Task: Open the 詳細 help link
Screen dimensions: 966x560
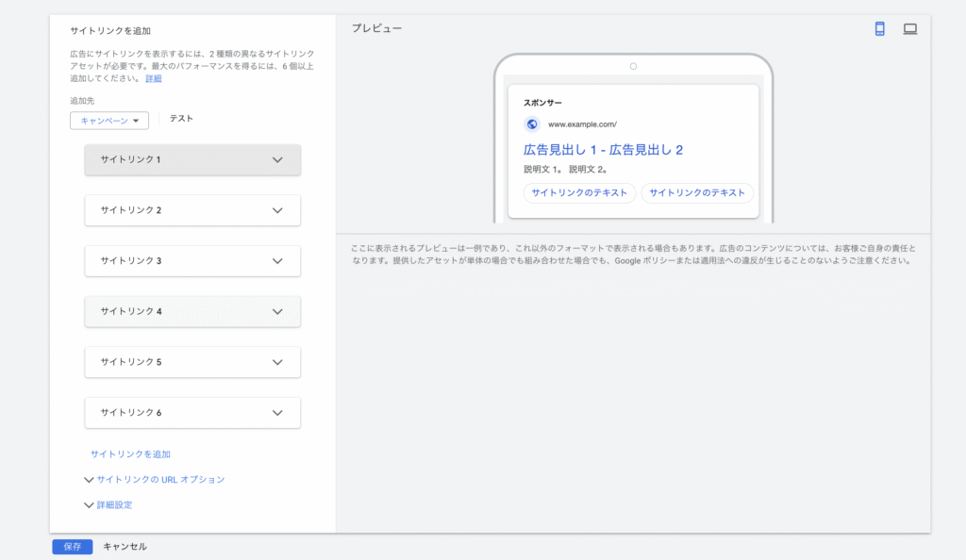Action: tap(153, 79)
